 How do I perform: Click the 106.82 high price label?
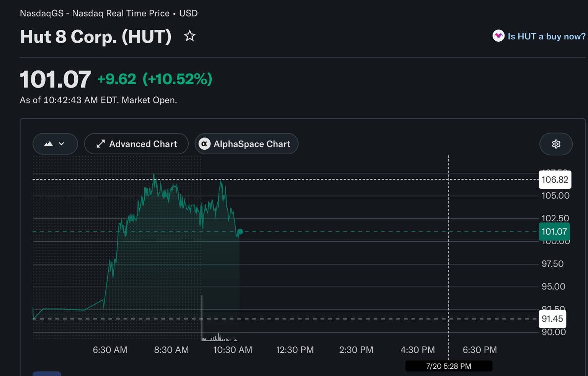click(555, 180)
